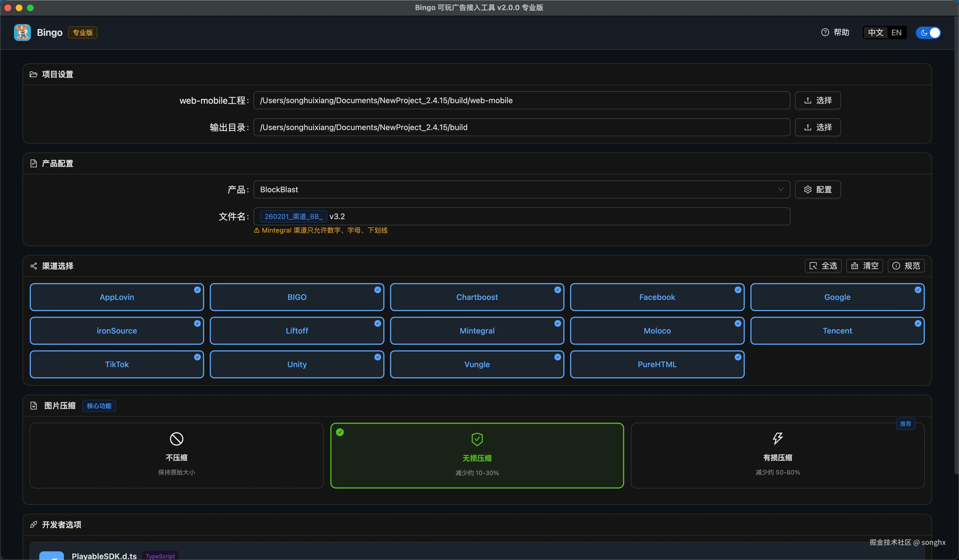Click the 图片压缩 section icon
This screenshot has height=560, width=959.
[x=33, y=406]
